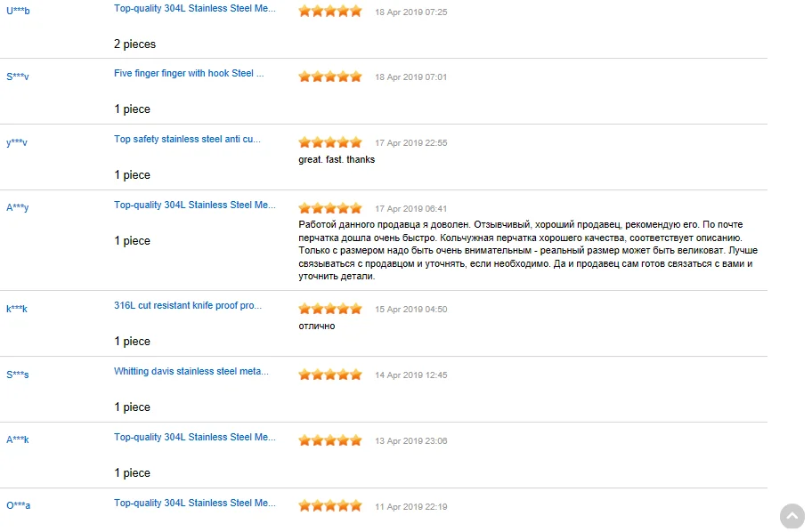The image size is (812, 532).
Task: Open reviewer profile y***v
Action: pyautogui.click(x=17, y=142)
